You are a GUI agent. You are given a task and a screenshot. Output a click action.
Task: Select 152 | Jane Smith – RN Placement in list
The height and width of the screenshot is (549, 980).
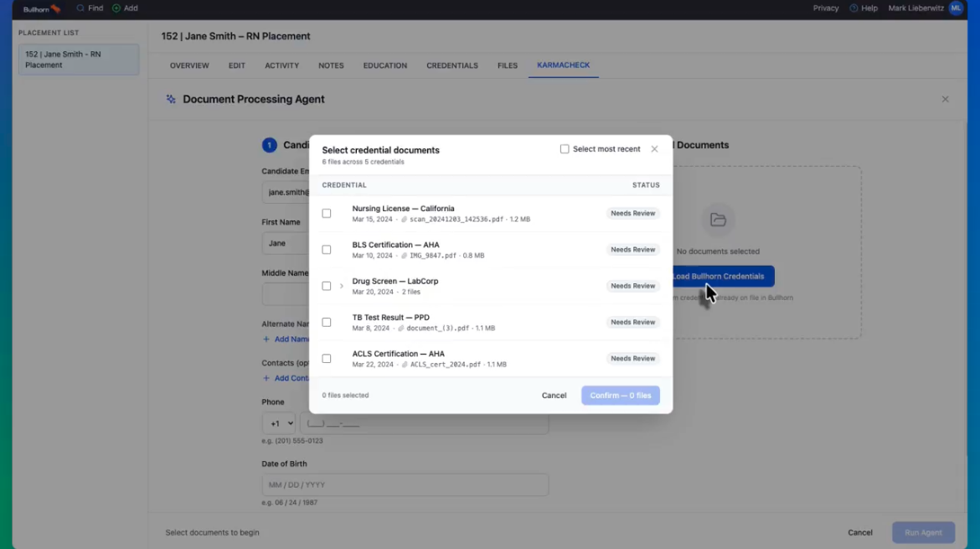[79, 60]
